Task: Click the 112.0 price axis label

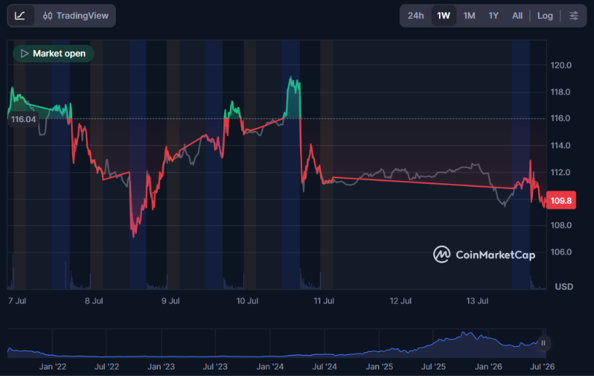Action: click(x=561, y=172)
